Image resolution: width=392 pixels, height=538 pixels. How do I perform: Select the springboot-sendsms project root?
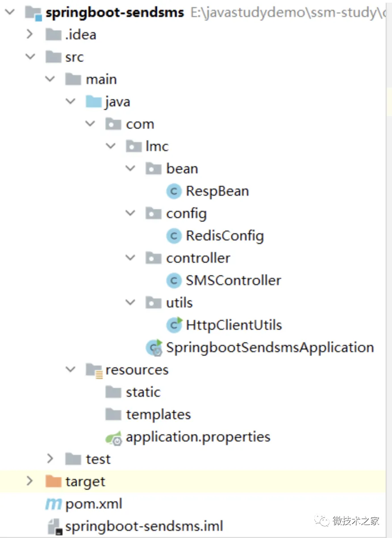(x=114, y=12)
